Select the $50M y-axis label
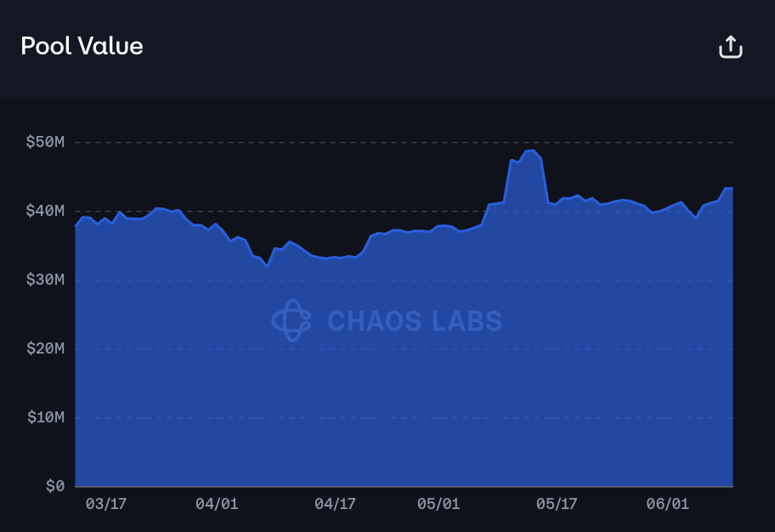Image resolution: width=775 pixels, height=532 pixels. tap(46, 143)
